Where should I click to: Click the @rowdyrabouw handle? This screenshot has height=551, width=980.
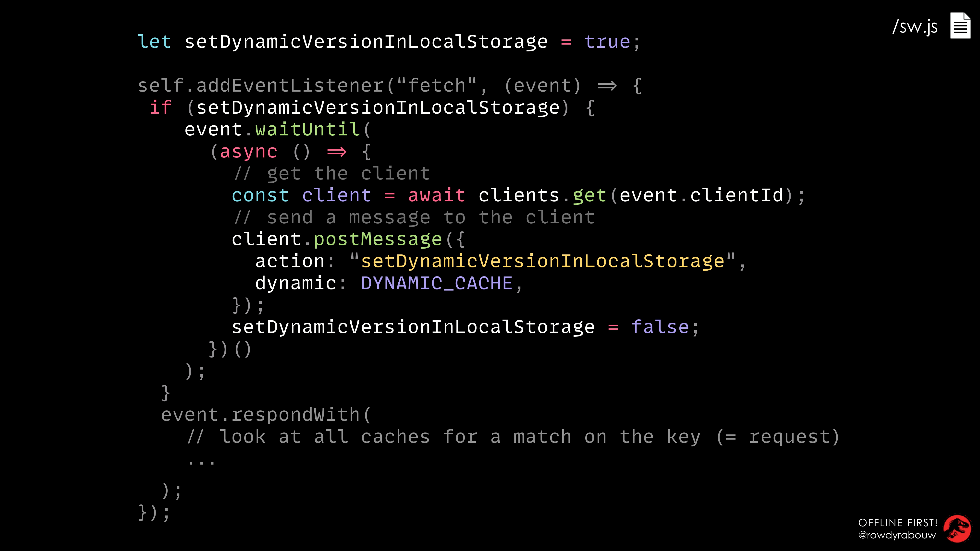coord(897,535)
